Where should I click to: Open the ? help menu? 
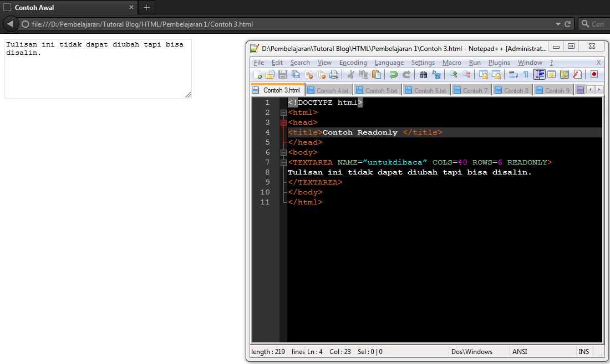pyautogui.click(x=551, y=63)
